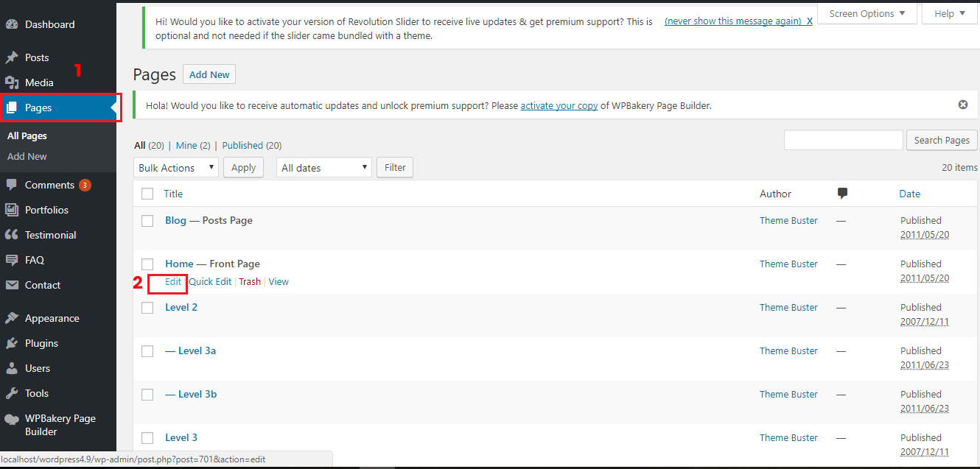
Task: Click the Posts pushpin icon
Action: [12, 57]
